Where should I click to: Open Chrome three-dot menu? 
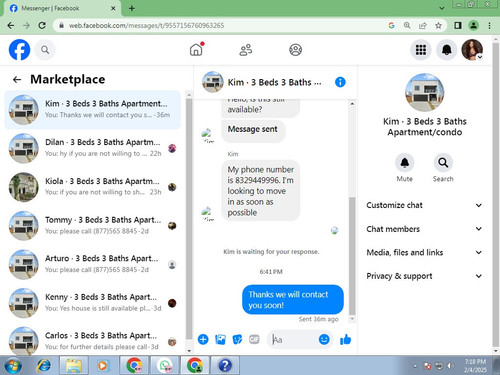pos(489,25)
